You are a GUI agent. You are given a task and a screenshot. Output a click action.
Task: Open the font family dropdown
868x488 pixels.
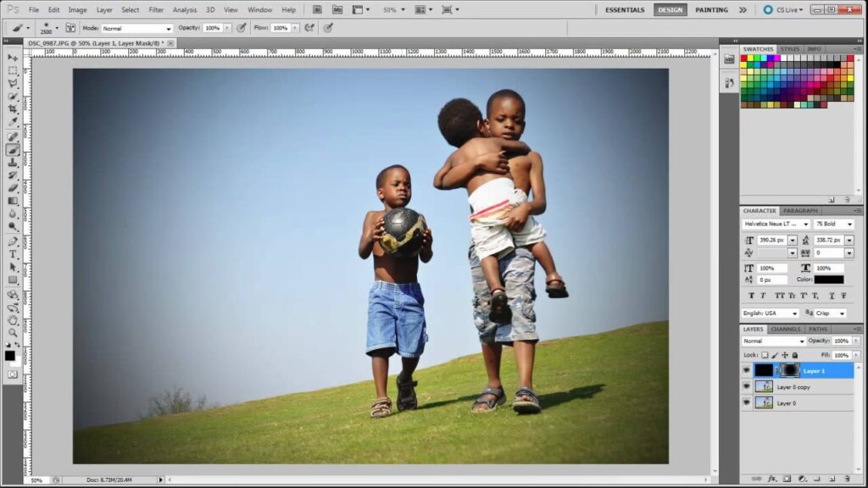click(776, 225)
